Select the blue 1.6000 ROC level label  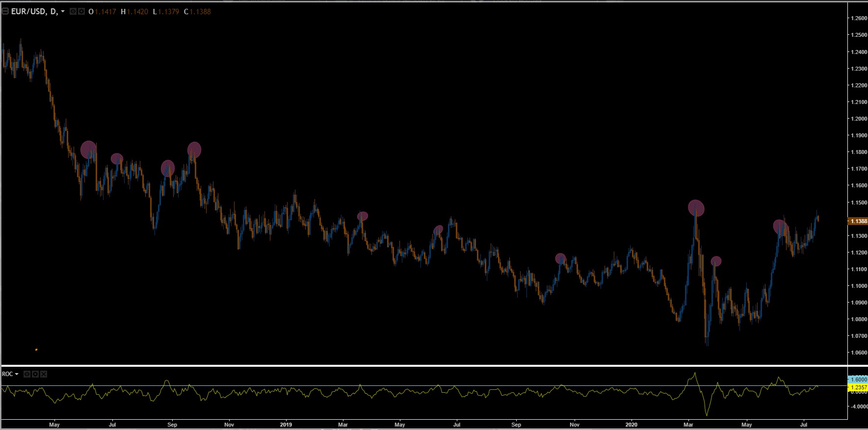[x=858, y=379]
